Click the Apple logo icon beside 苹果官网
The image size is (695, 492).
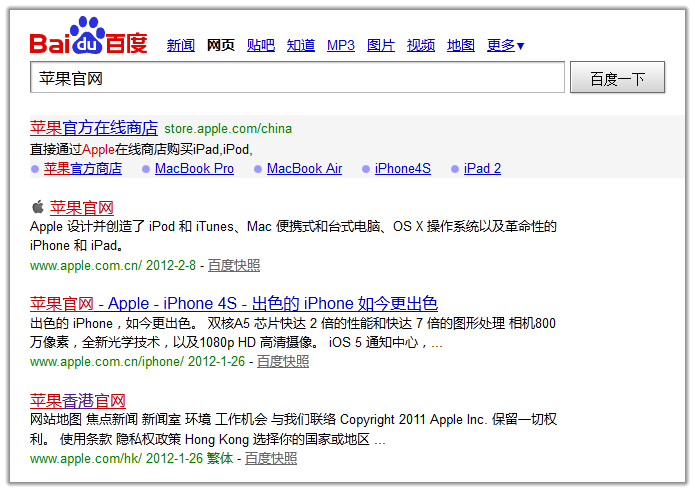pos(38,207)
